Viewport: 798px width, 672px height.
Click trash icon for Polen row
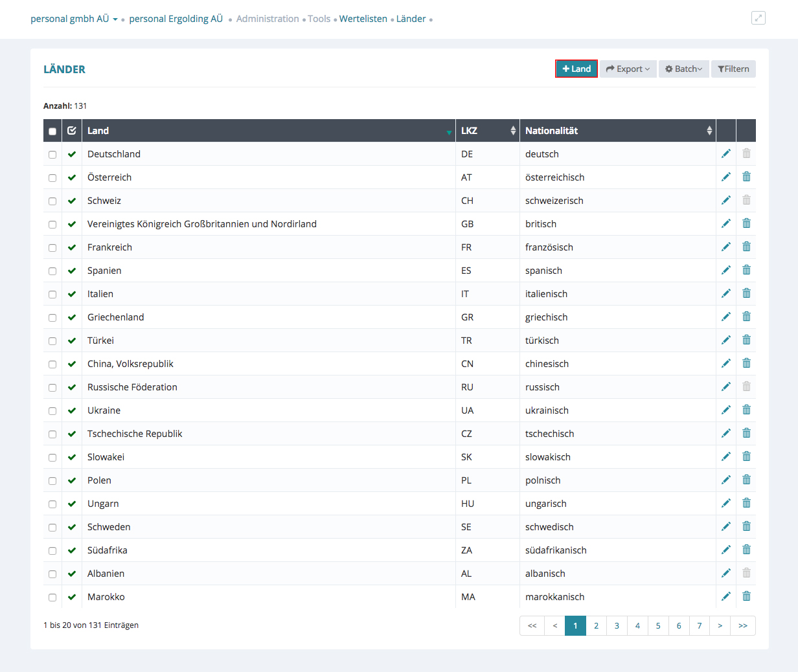pyautogui.click(x=746, y=480)
